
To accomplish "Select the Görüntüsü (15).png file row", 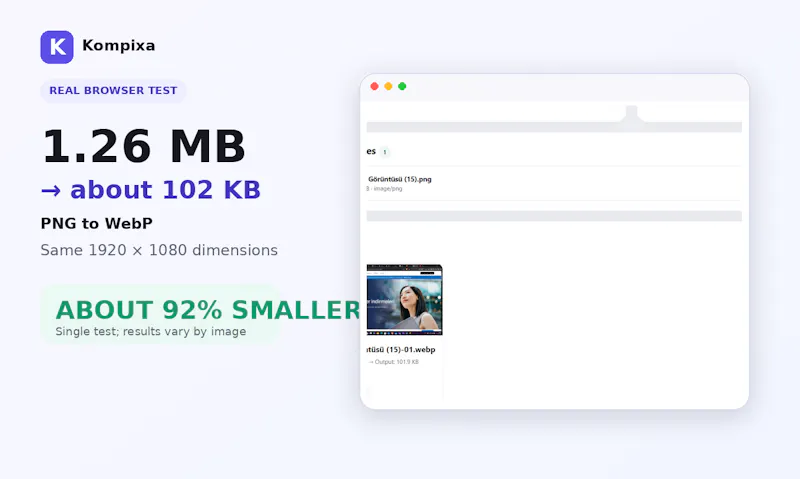I will 554,184.
